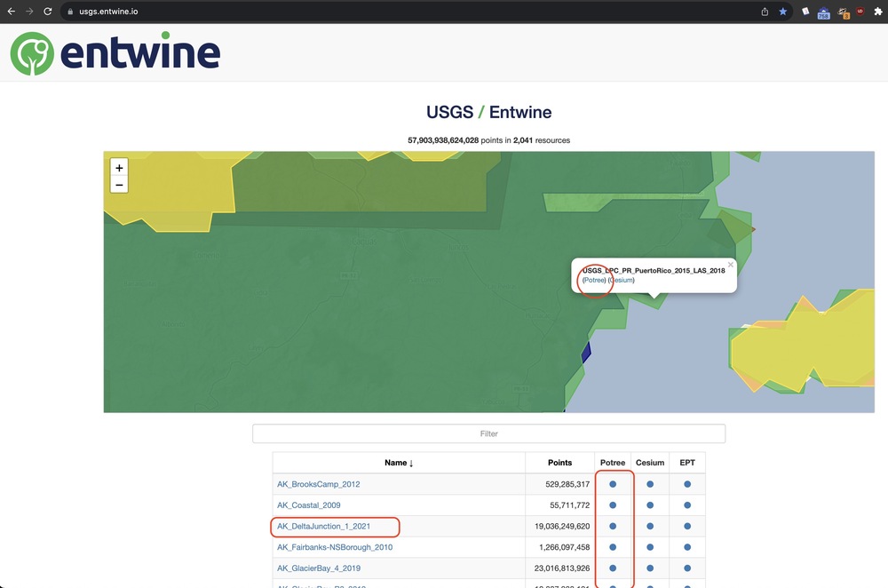Click the points value 23,016,813,926

coord(562,568)
